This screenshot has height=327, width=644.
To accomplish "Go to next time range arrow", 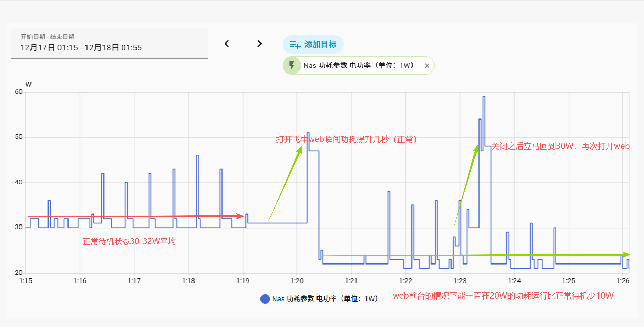I will (260, 44).
